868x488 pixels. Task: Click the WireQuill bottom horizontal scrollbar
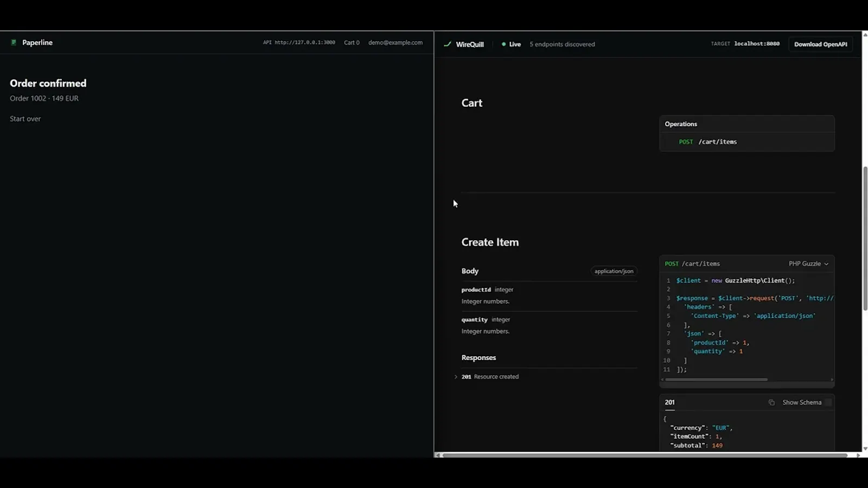644,455
